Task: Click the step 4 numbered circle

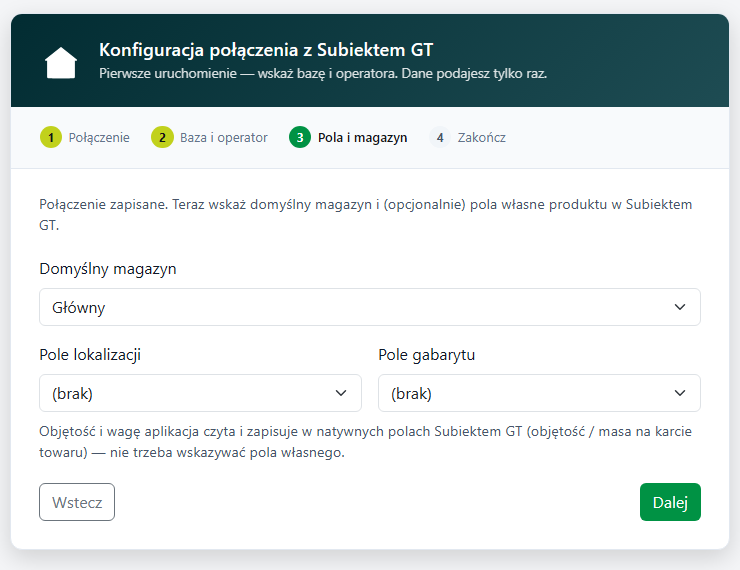Action: 440,137
